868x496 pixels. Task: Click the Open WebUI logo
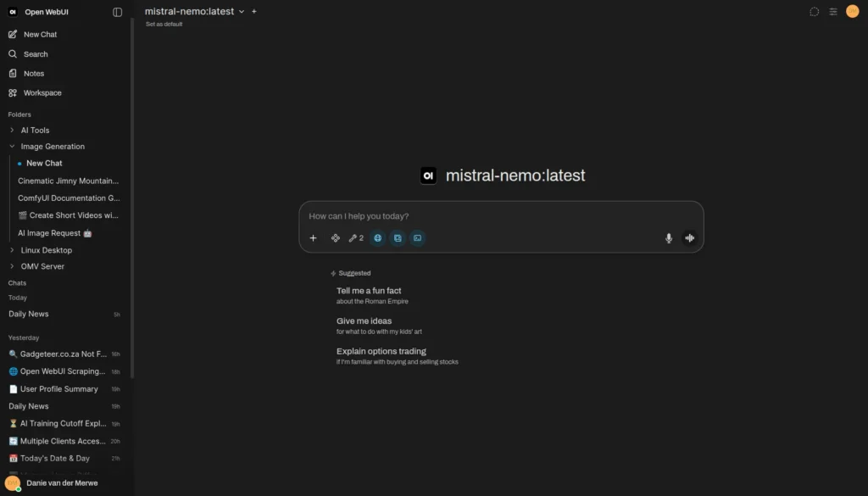pyautogui.click(x=13, y=12)
